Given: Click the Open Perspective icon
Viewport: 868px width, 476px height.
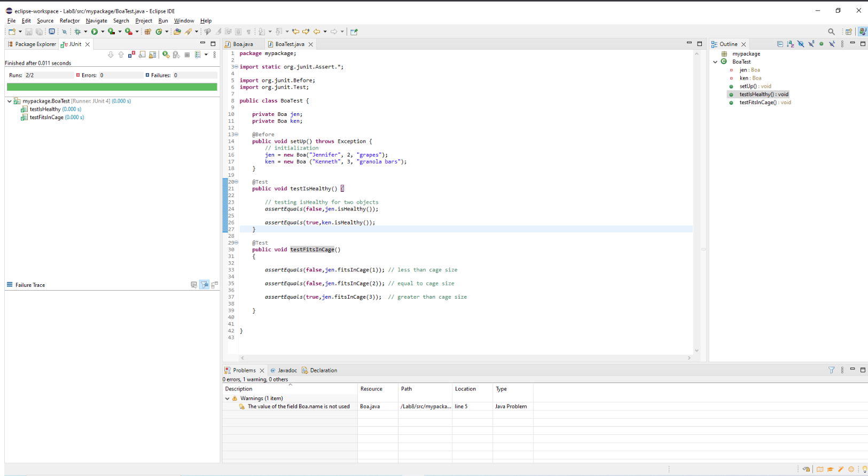Looking at the screenshot, I should [x=849, y=32].
